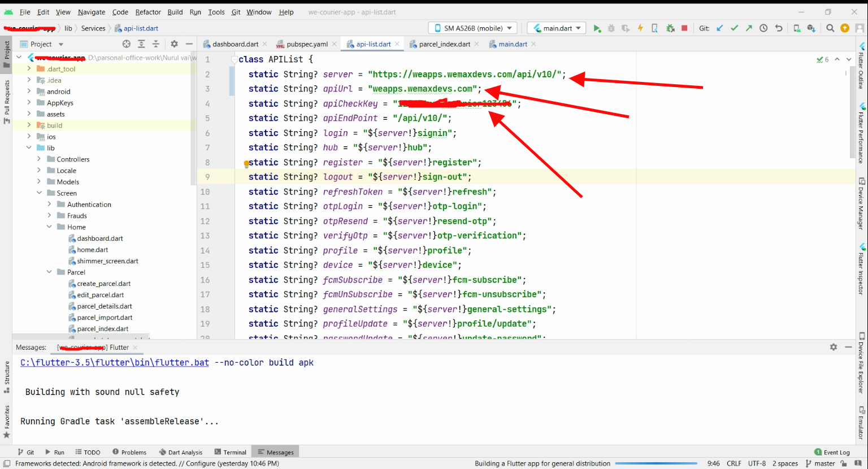This screenshot has width=868, height=469.
Task: Push commits with green arrow icon
Action: (x=749, y=28)
